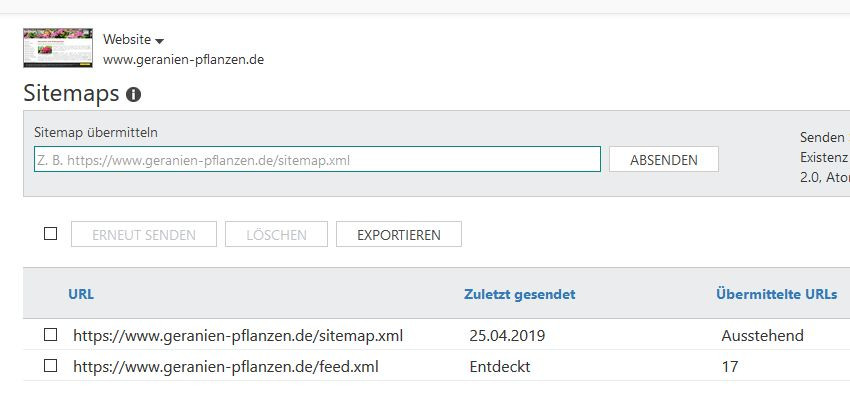This screenshot has width=850, height=408.
Task: Click the Ausstehend status of sitemap.xml
Action: [762, 335]
